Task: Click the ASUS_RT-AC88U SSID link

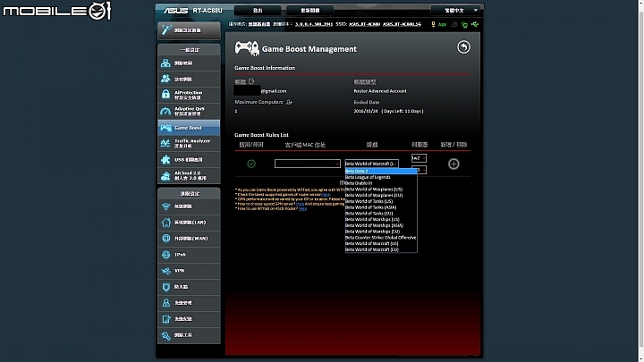Action: coord(364,24)
